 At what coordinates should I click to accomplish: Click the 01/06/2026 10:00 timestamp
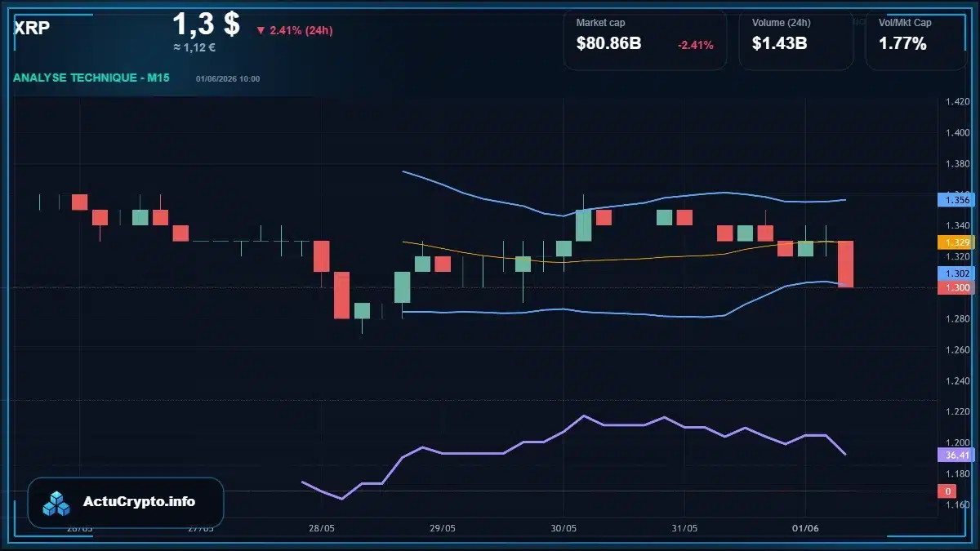[228, 79]
